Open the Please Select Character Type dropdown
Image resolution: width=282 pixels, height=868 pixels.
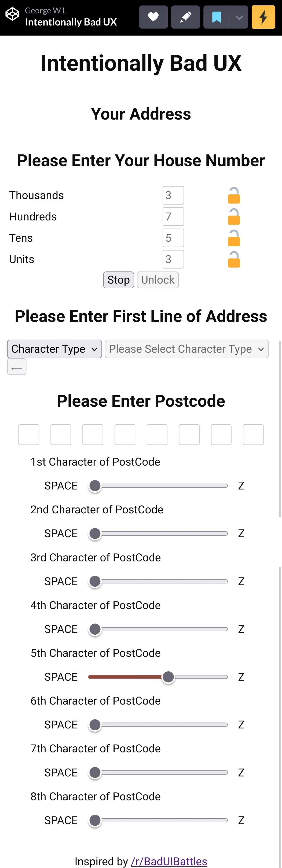tap(186, 349)
